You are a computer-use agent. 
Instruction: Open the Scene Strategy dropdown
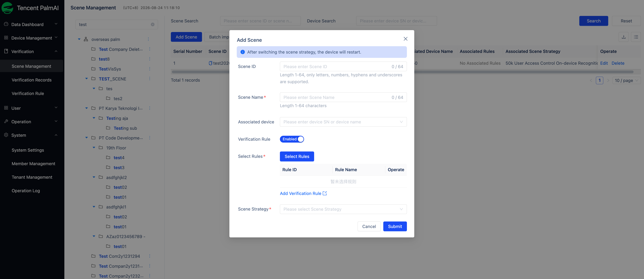point(343,209)
